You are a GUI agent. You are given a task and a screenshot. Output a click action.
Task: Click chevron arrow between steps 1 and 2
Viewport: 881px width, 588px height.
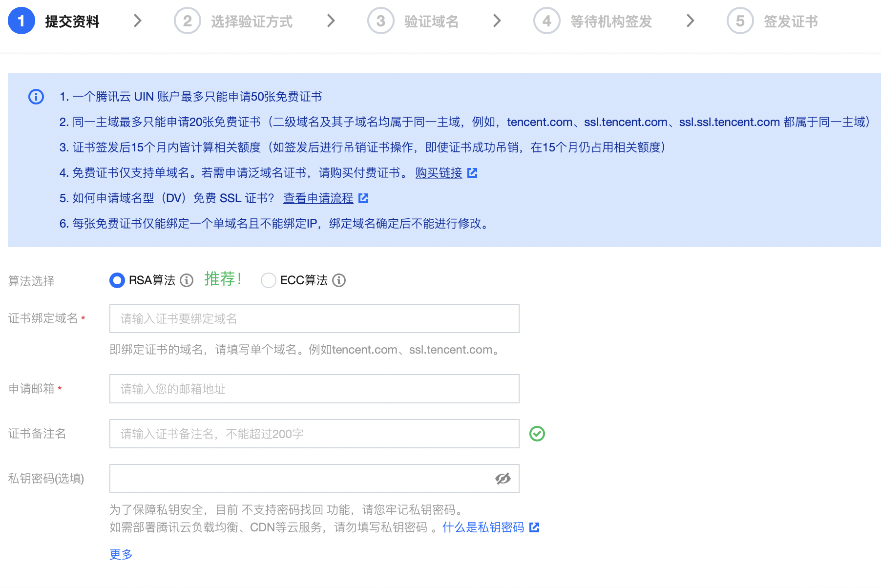pos(138,21)
